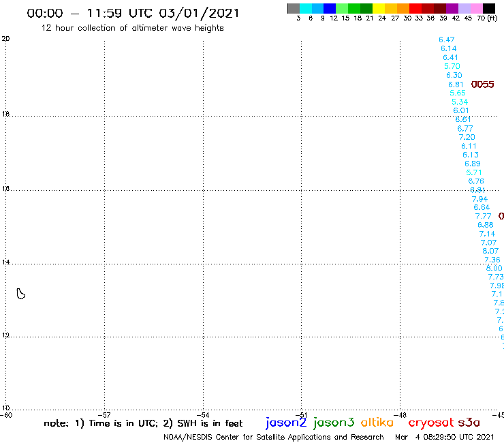Click the wave height value 6.76
The width and height of the screenshot is (504, 443).
(476, 181)
